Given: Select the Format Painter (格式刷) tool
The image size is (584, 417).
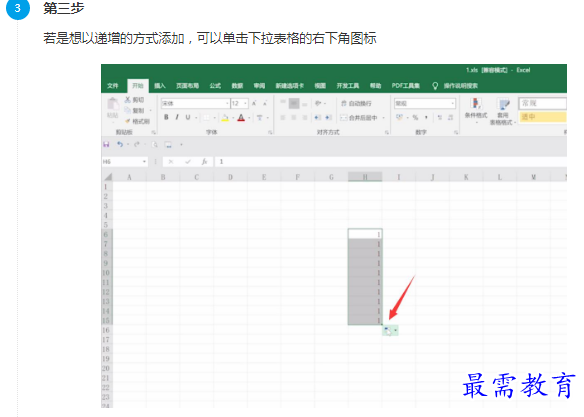Looking at the screenshot, I should click(x=137, y=121).
